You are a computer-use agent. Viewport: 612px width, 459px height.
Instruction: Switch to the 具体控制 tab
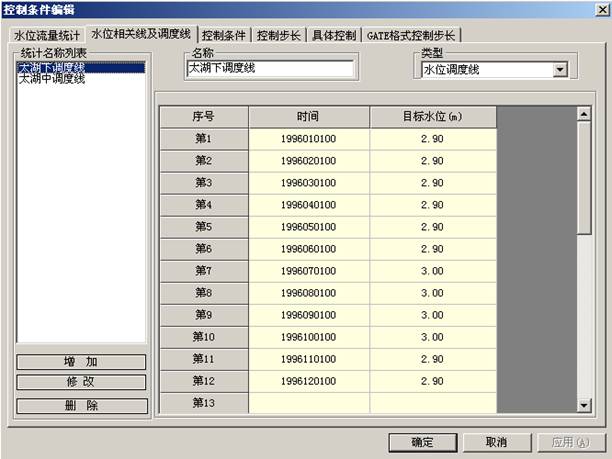332,35
